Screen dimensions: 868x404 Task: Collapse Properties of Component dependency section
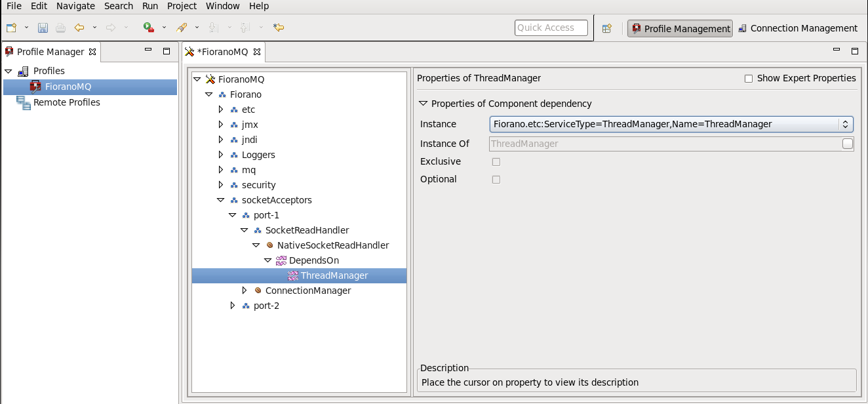[423, 104]
